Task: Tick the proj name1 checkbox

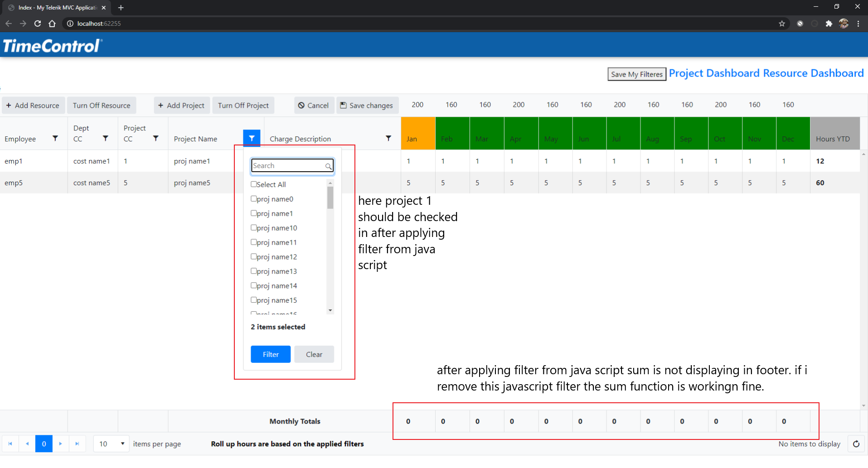Action: (x=254, y=213)
